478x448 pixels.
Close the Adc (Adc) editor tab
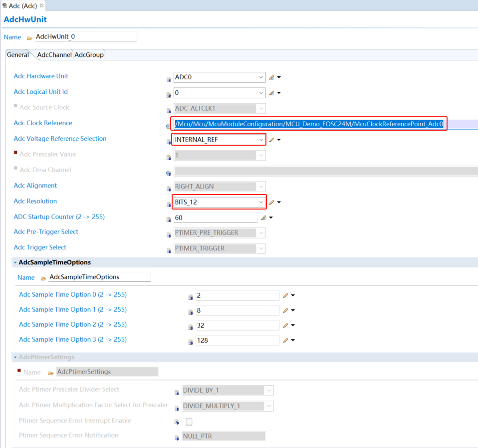pos(41,5)
